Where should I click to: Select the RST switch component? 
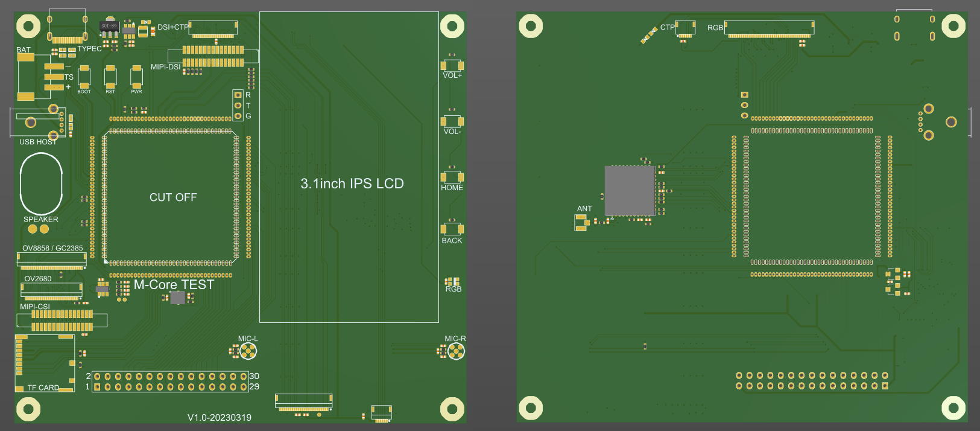click(x=110, y=77)
